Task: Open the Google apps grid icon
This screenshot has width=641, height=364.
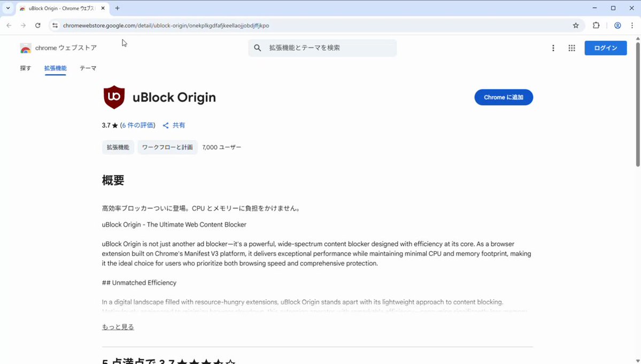Action: pos(572,48)
